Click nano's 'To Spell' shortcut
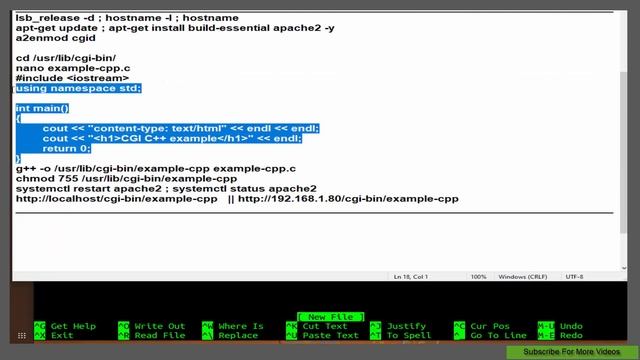Image resolution: width=640 pixels, height=360 pixels. tap(401, 336)
